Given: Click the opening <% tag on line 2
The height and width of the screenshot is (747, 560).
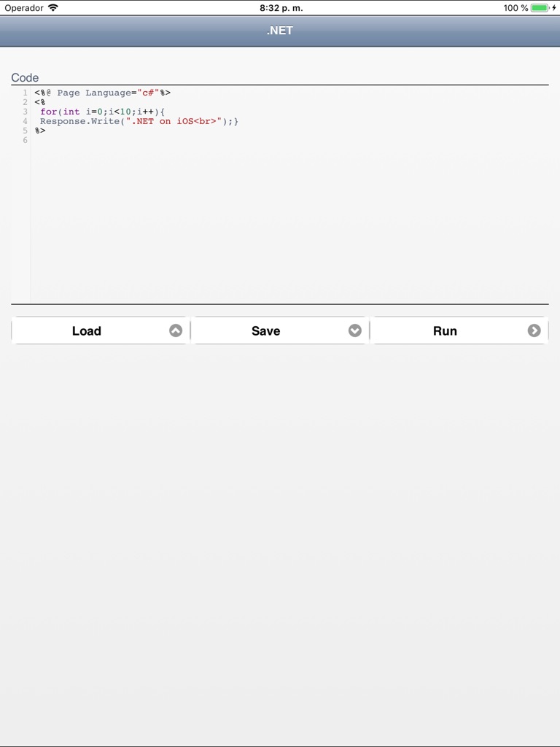Looking at the screenshot, I should coord(40,102).
